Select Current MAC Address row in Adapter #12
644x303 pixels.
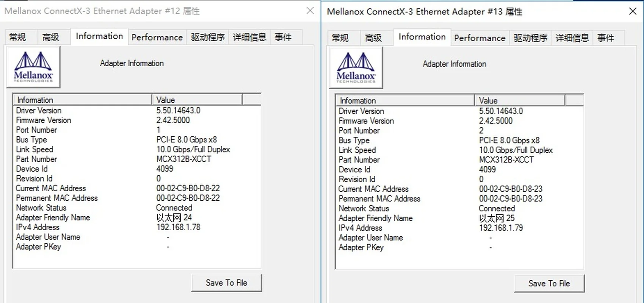coord(137,188)
